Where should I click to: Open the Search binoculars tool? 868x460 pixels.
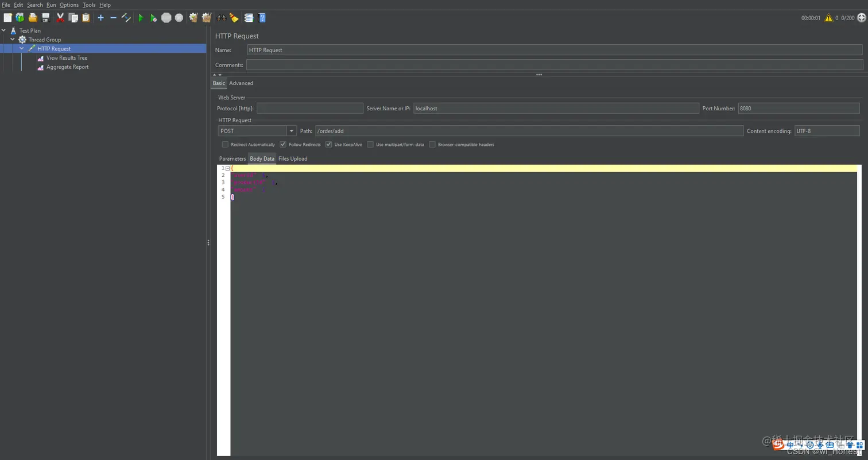[221, 18]
